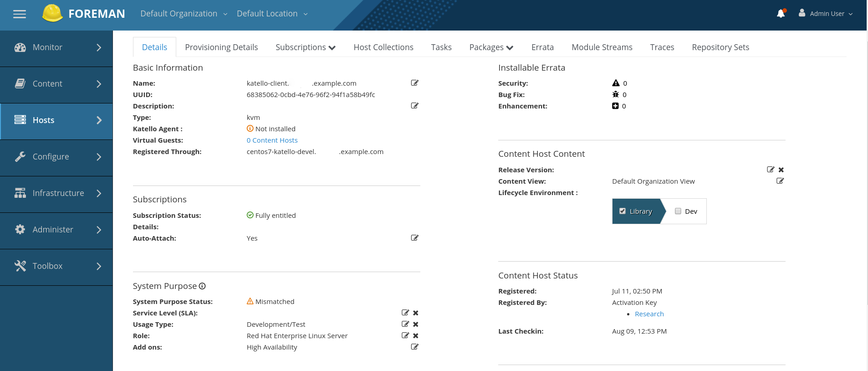
Task: Click the FOREMAN brand title
Action: pos(97,14)
